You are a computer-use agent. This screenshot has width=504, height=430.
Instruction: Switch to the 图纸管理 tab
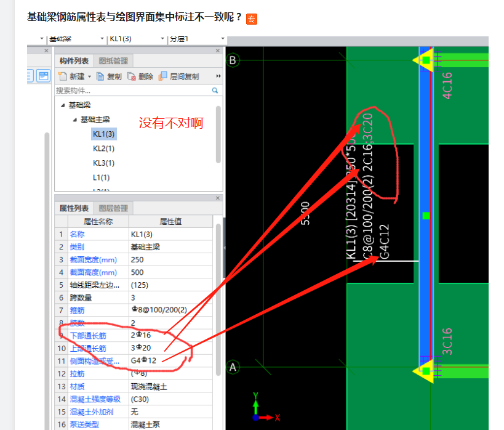113,61
